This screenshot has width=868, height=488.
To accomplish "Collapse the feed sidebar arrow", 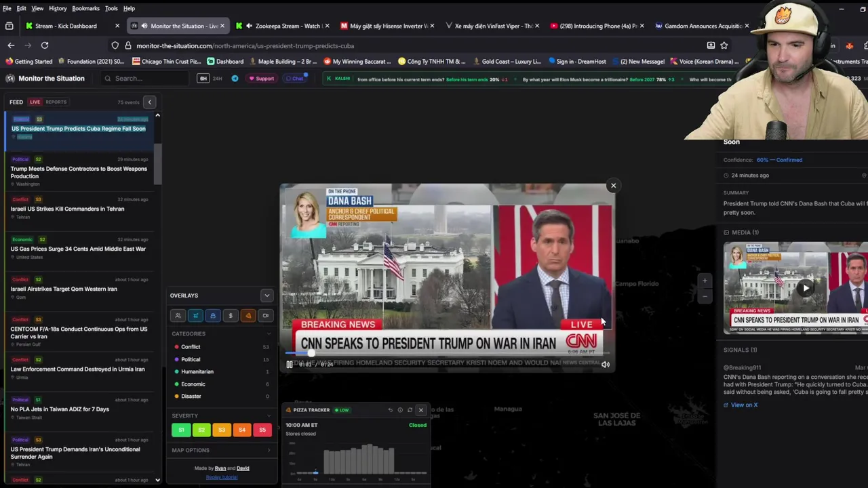I will coord(150,102).
